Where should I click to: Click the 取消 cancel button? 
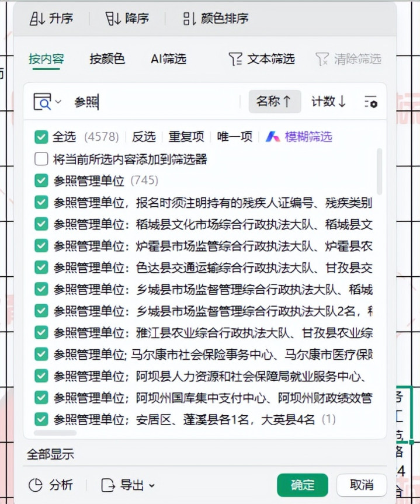click(x=362, y=485)
